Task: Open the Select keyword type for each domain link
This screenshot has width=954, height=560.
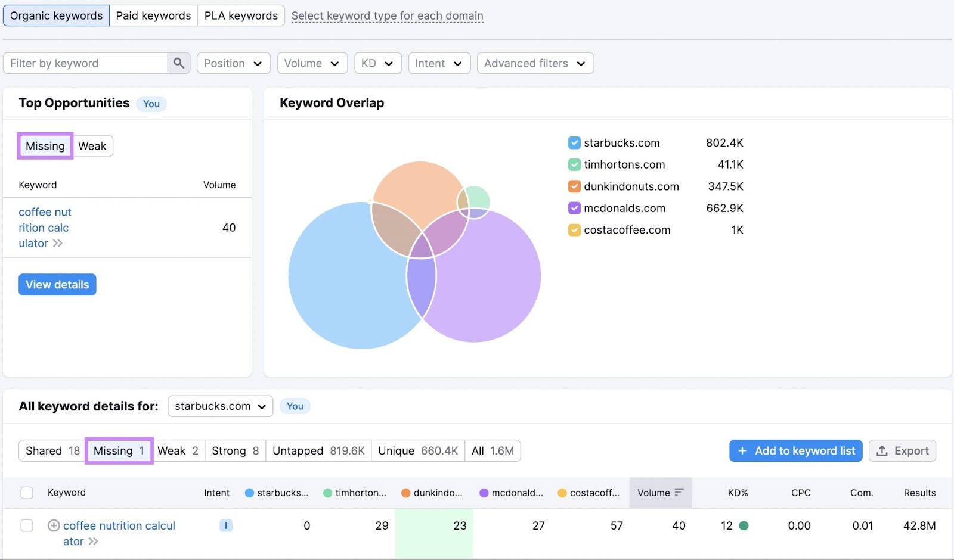Action: [386, 15]
